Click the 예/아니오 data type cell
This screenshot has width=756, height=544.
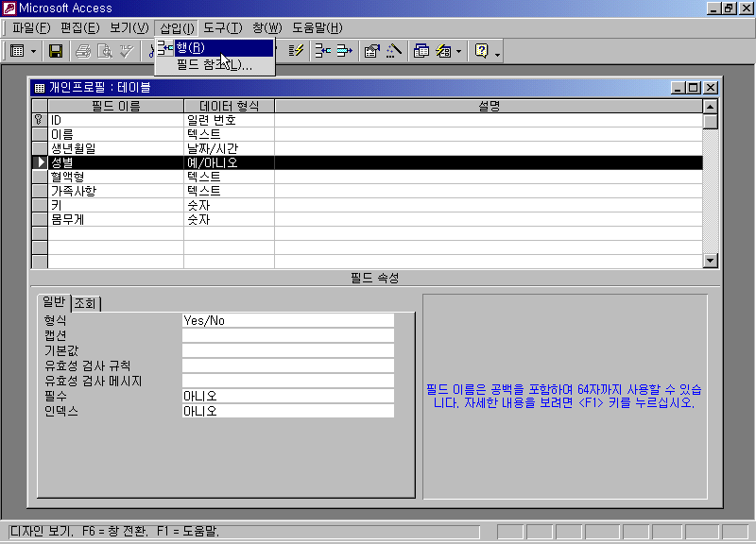(x=229, y=162)
